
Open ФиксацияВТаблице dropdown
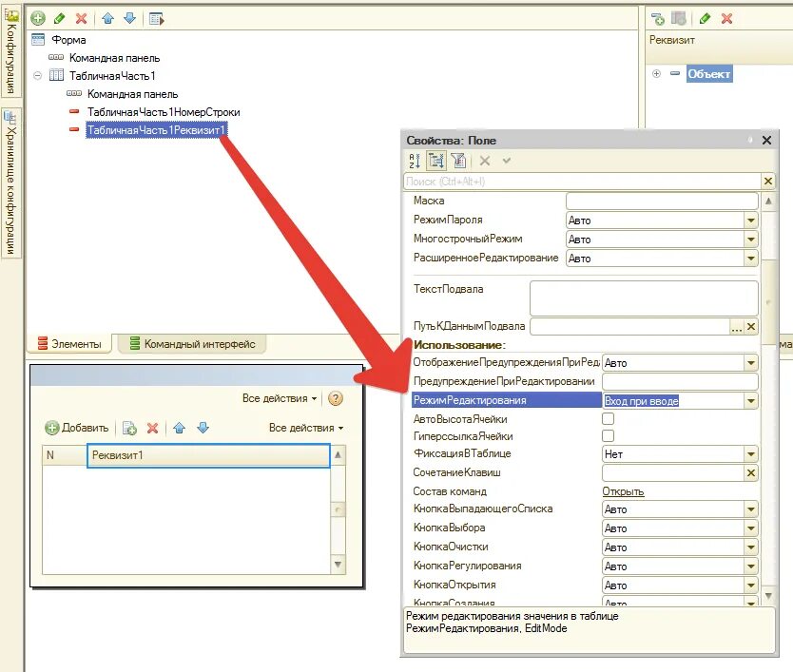(751, 454)
